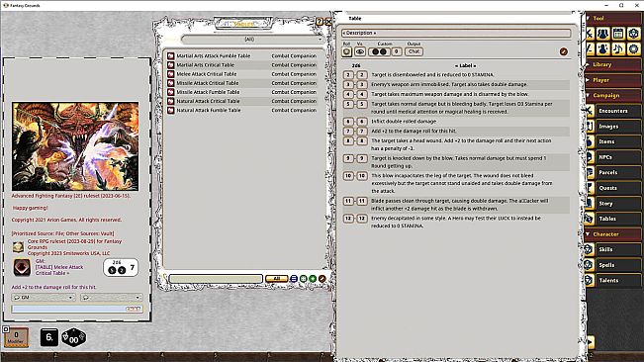Click the Chat output button in Table window
644x362 pixels.
point(414,51)
